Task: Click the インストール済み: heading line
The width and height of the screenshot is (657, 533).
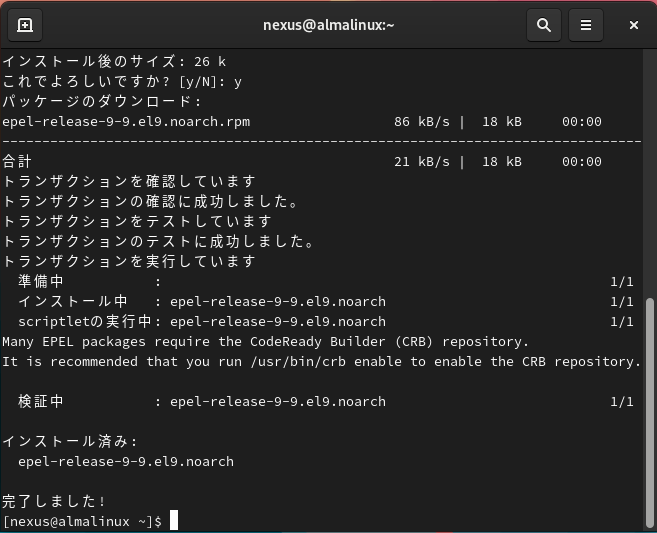Action: pyautogui.click(x=70, y=441)
